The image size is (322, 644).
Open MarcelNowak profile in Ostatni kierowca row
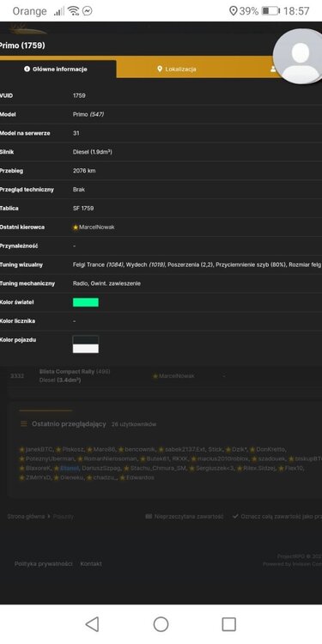[97, 228]
